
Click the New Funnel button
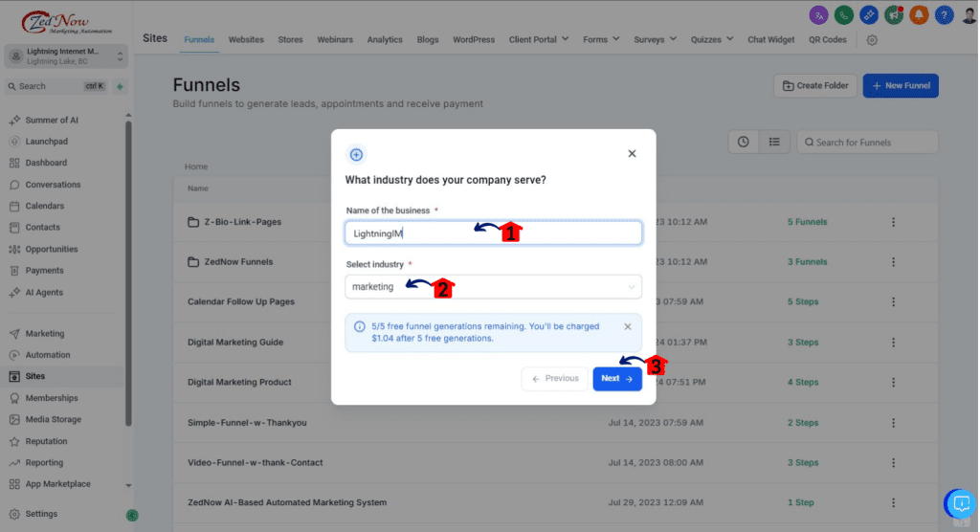(x=901, y=86)
